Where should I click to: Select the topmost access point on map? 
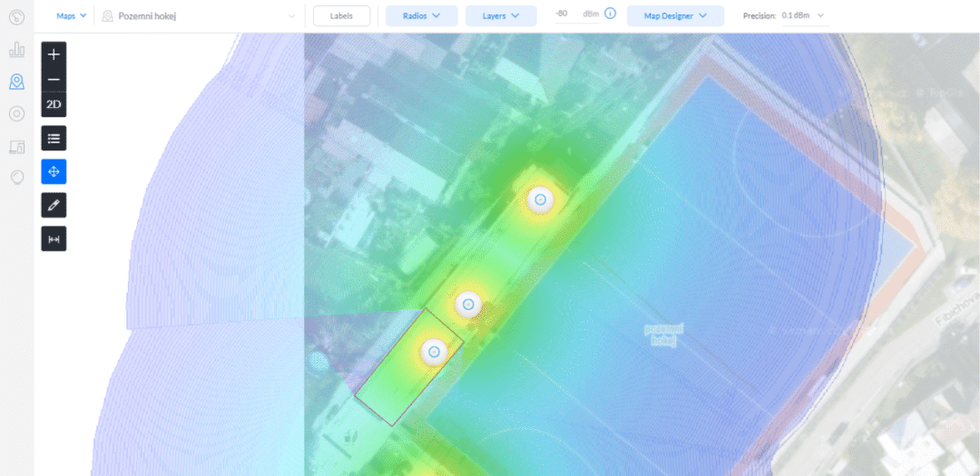click(x=540, y=199)
